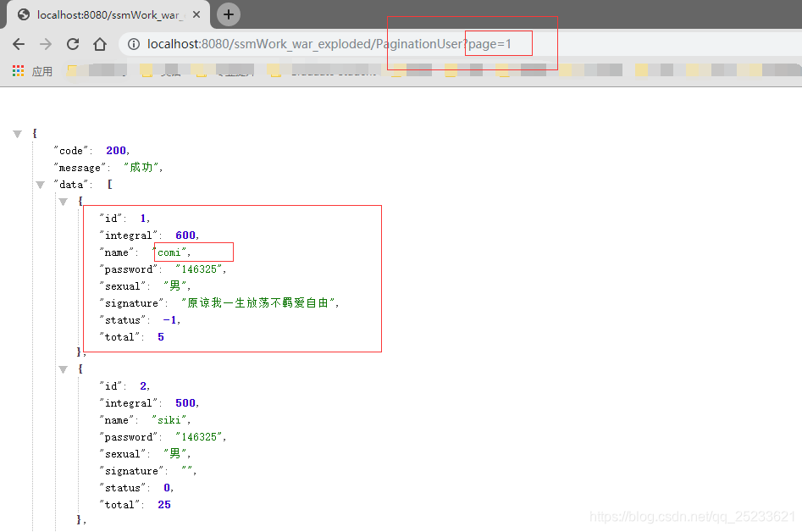Close the localhost:8080 tab

196,15
